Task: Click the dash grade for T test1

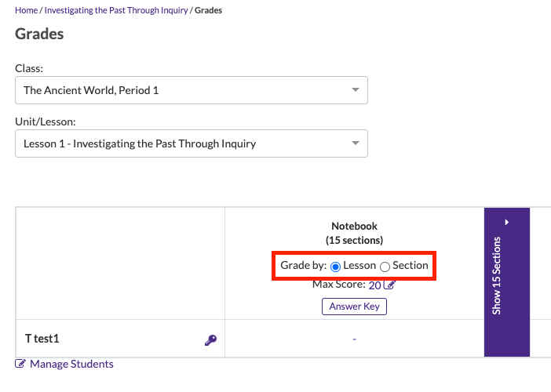Action: pyautogui.click(x=354, y=339)
